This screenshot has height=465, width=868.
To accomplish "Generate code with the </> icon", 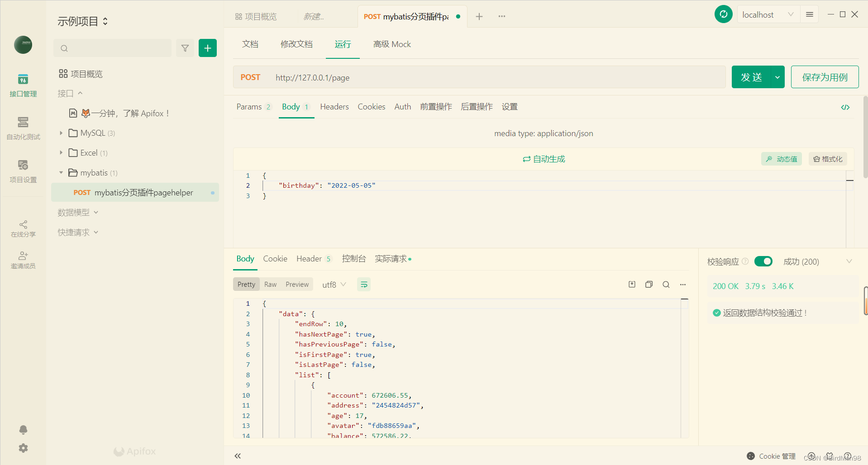I will point(845,107).
